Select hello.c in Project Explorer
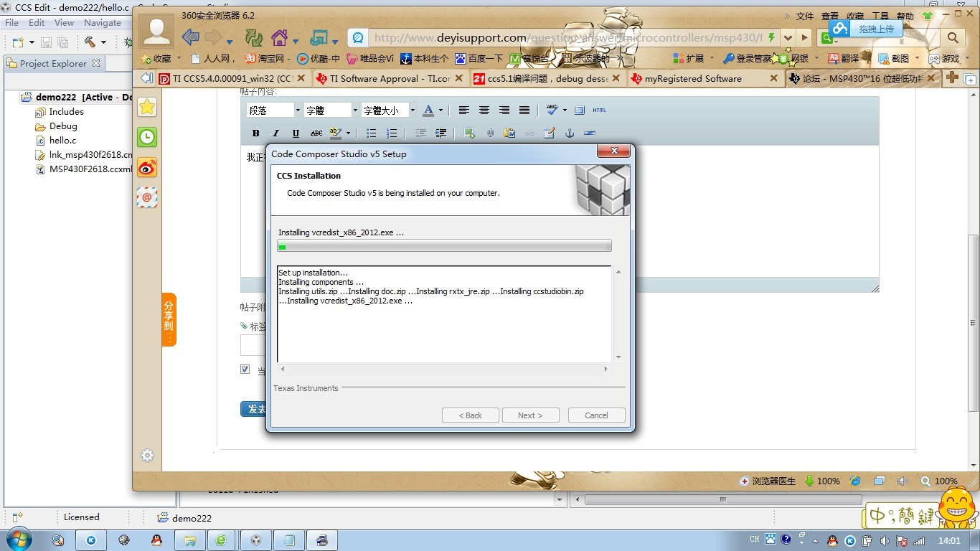The height and width of the screenshot is (551, 980). 63,141
